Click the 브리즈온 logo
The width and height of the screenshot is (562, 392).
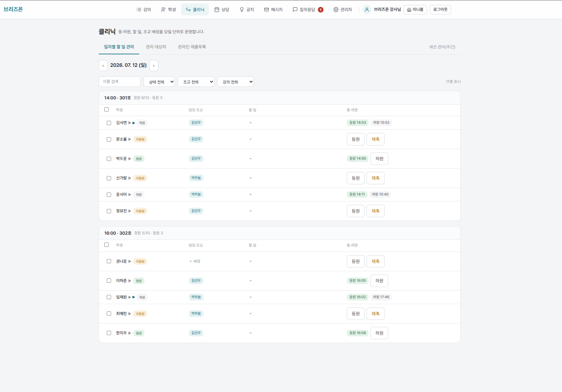click(13, 9)
